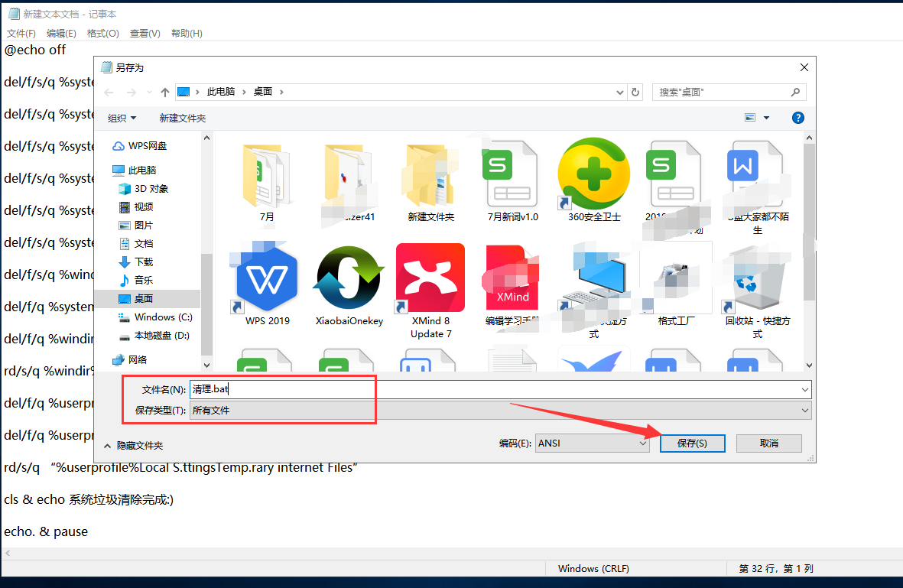Click the help question mark icon

(x=797, y=118)
